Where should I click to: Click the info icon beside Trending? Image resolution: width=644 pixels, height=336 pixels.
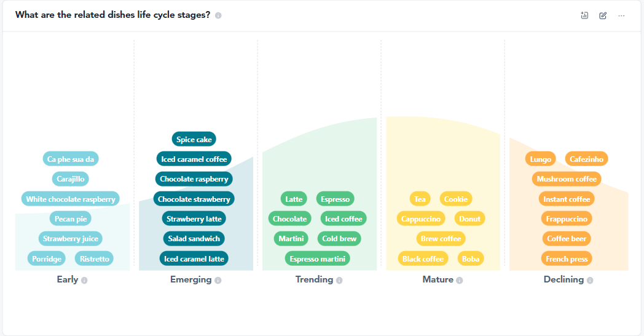pyautogui.click(x=339, y=280)
